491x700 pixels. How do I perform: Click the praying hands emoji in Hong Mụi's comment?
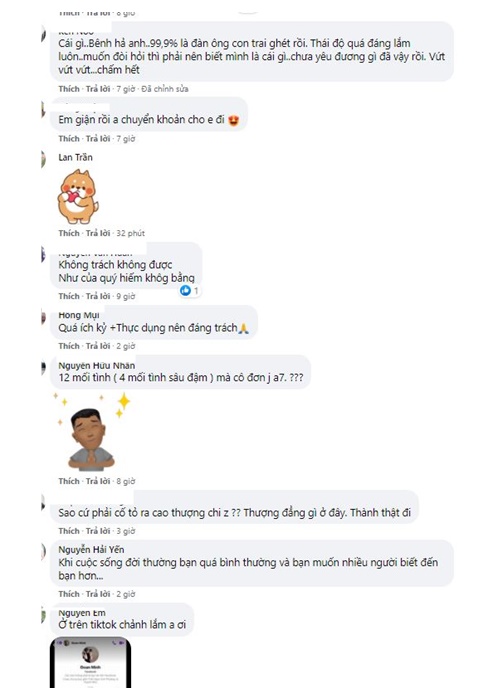click(243, 329)
